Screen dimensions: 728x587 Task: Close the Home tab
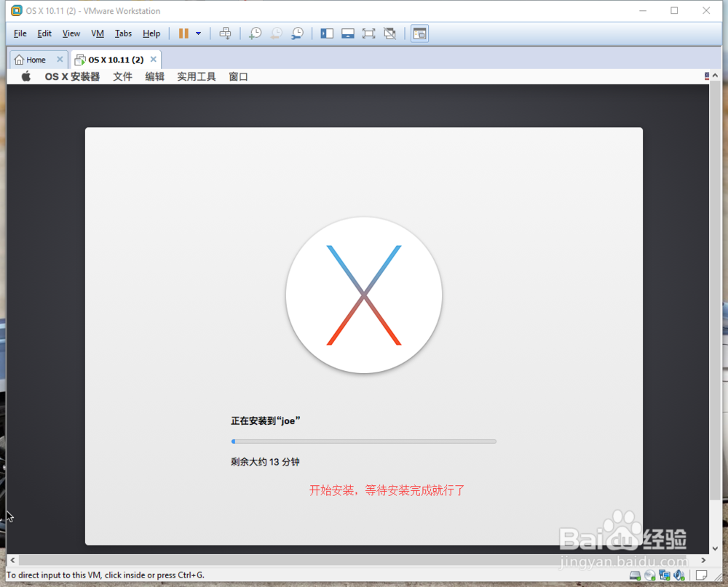(60, 60)
